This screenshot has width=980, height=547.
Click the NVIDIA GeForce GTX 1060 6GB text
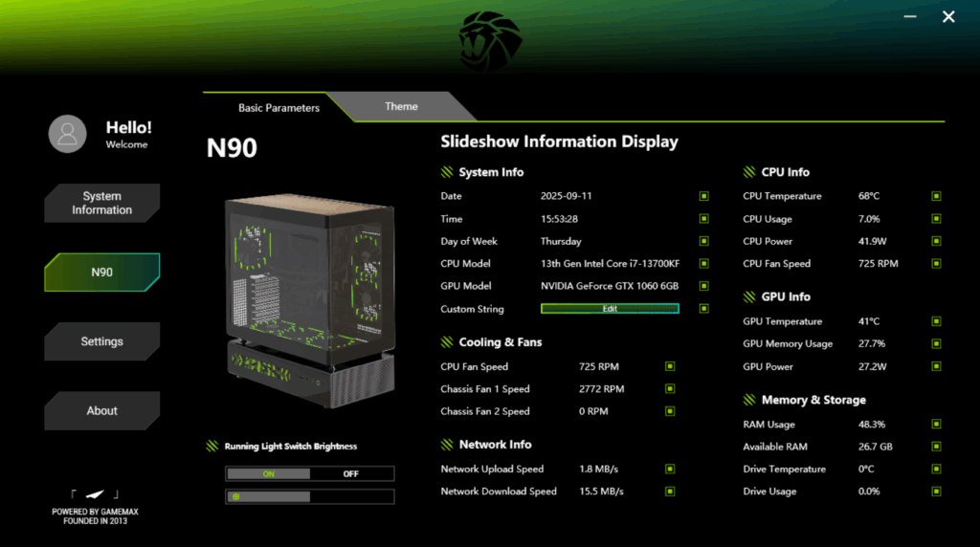click(610, 286)
